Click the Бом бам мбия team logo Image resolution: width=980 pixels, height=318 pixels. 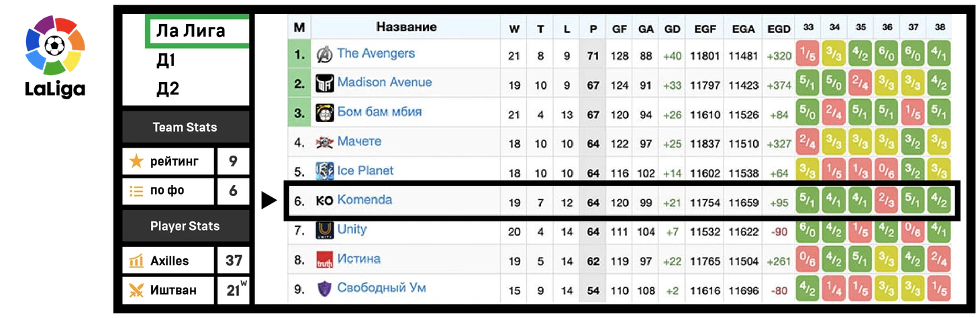pos(324,113)
